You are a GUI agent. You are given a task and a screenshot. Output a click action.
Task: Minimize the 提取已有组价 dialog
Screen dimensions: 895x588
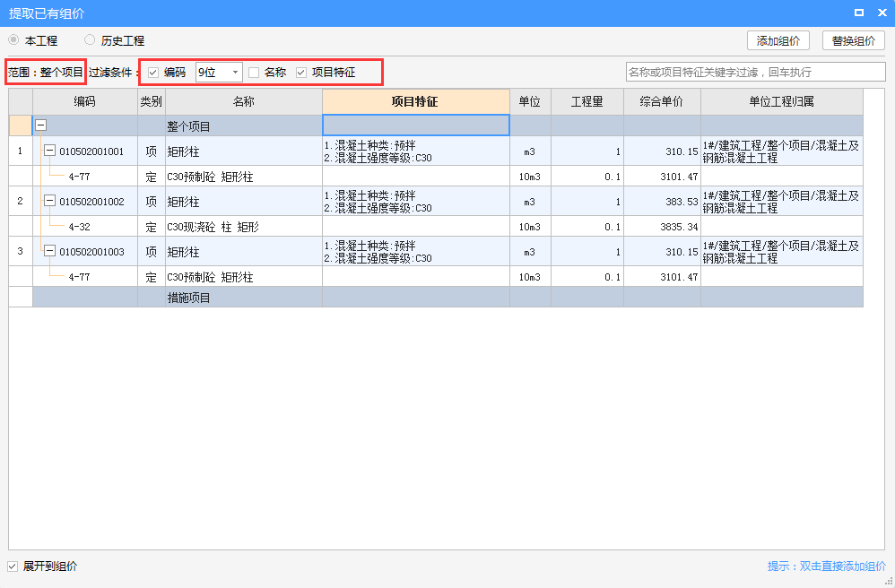click(860, 12)
